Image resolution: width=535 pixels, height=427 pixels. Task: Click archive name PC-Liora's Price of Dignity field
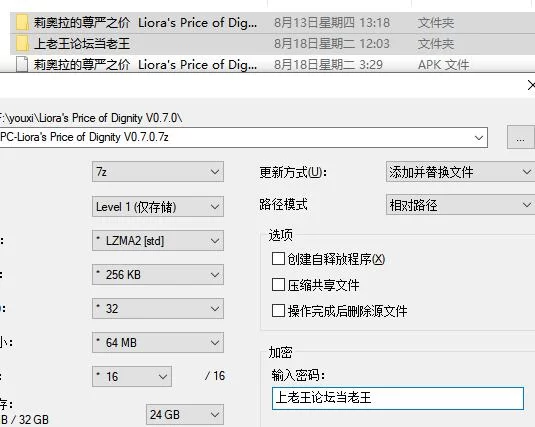click(243, 138)
